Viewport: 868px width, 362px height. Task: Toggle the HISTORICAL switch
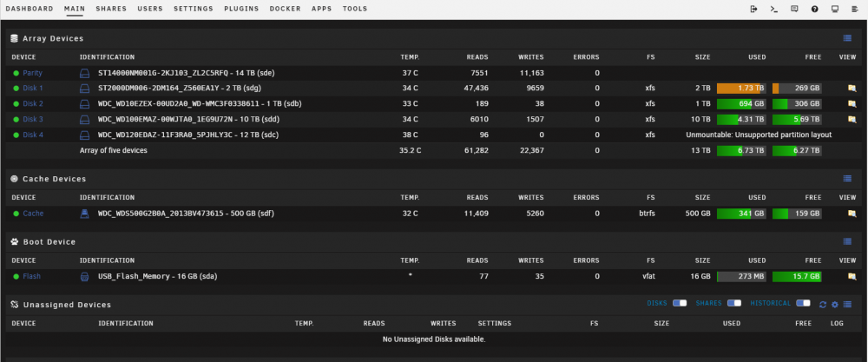pos(803,303)
